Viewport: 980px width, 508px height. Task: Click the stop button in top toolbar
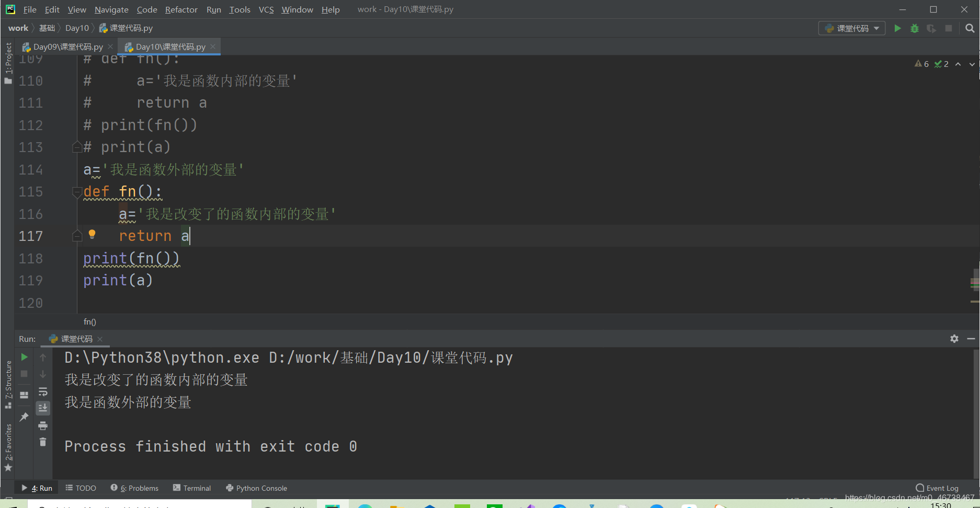[x=948, y=28]
